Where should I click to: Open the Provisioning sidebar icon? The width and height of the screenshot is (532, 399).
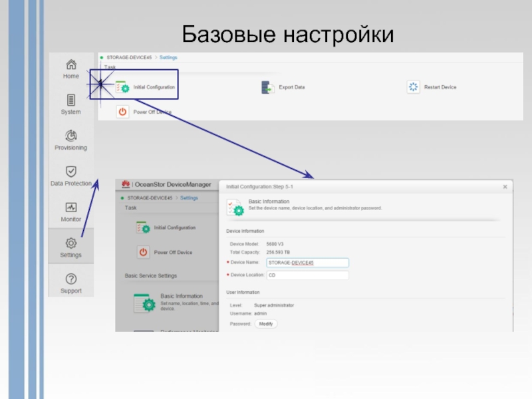[71, 136]
